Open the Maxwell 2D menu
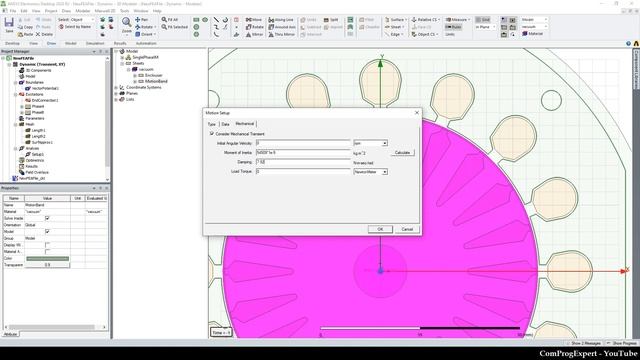The width and height of the screenshot is (640, 360). pos(105,11)
